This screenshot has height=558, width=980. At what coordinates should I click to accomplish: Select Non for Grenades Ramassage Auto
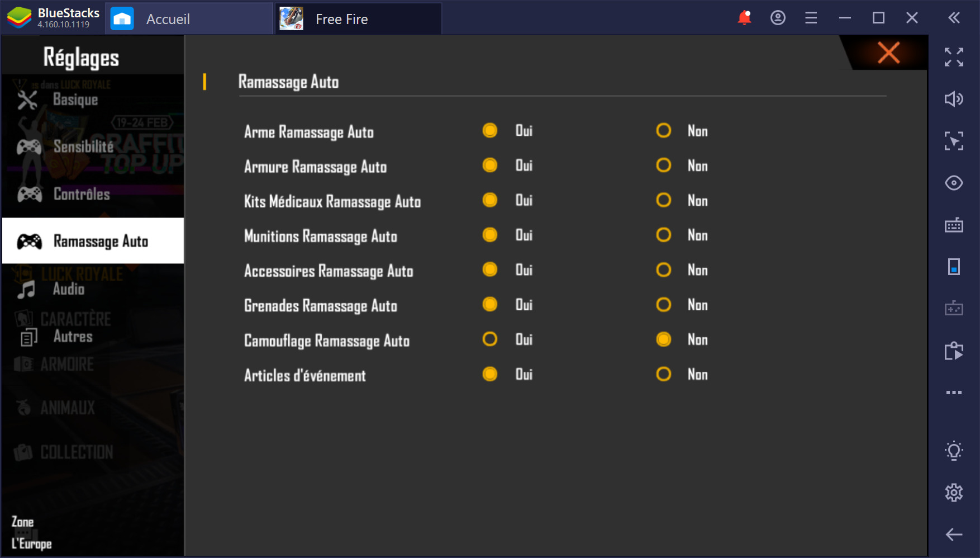coord(664,305)
